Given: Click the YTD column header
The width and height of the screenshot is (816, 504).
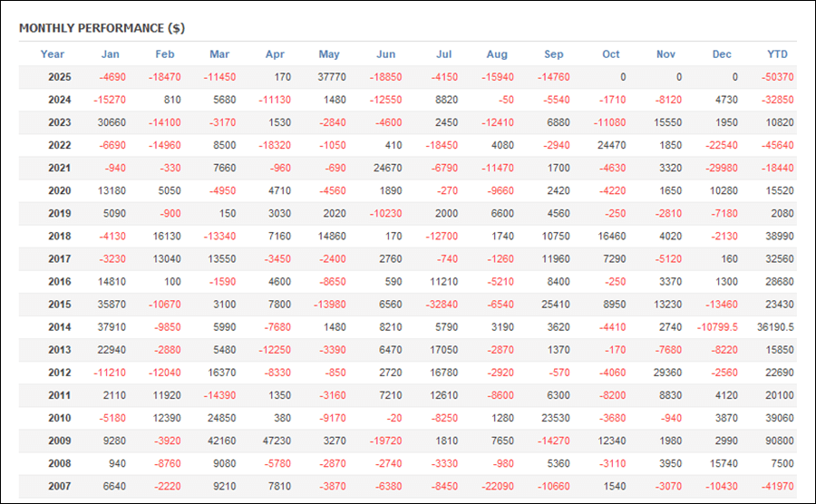Looking at the screenshot, I should (x=778, y=54).
